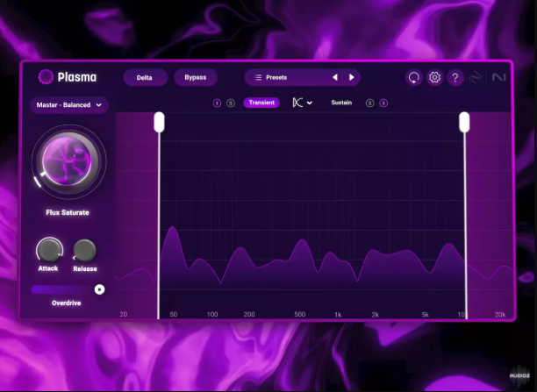The height and width of the screenshot is (392, 537).
Task: Click the high frequency range handle
Action: [464, 122]
